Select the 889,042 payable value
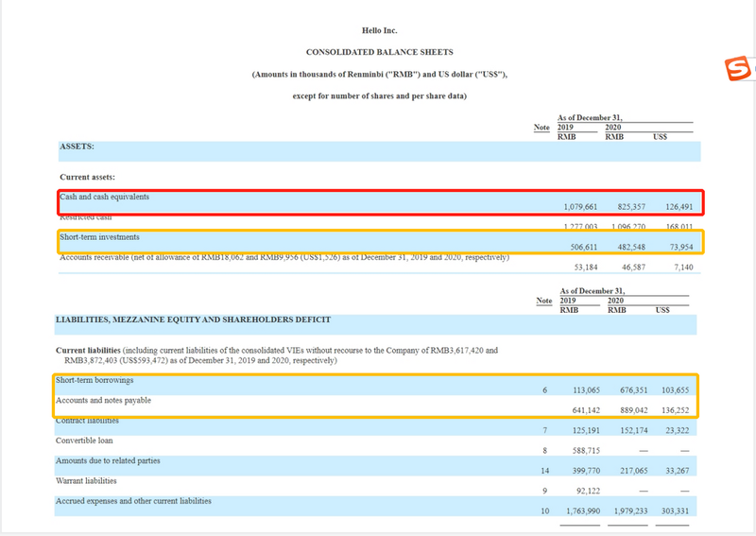 [633, 410]
